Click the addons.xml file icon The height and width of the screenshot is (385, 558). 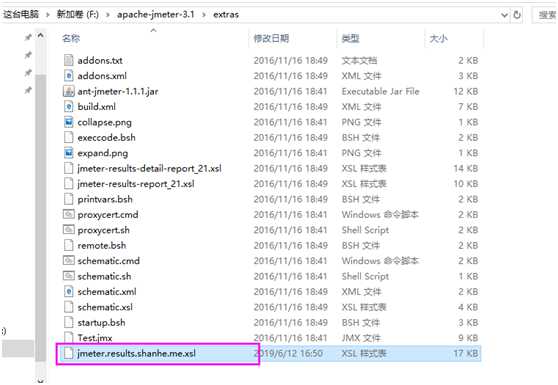tap(68, 75)
